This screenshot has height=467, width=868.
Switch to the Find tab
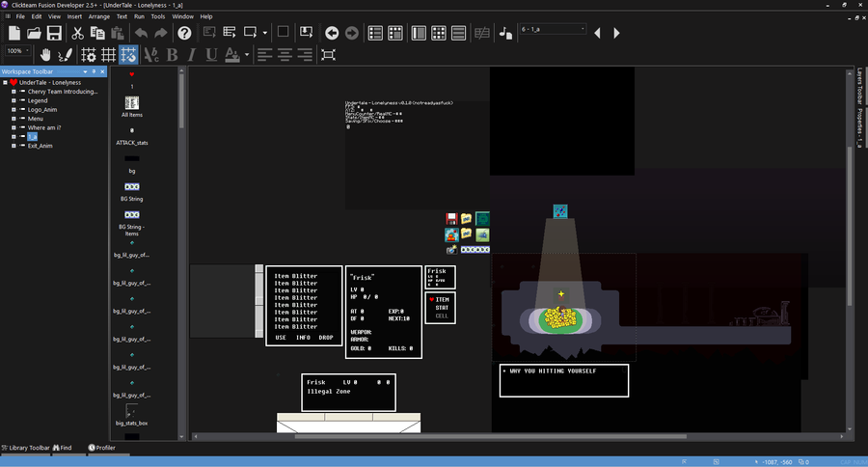tap(63, 448)
